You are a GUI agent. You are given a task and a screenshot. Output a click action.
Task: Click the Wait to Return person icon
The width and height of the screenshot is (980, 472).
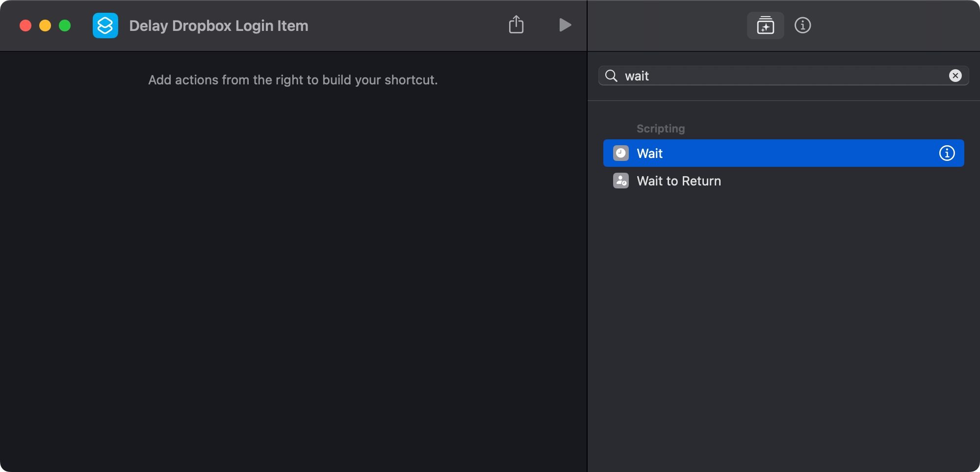(x=621, y=181)
